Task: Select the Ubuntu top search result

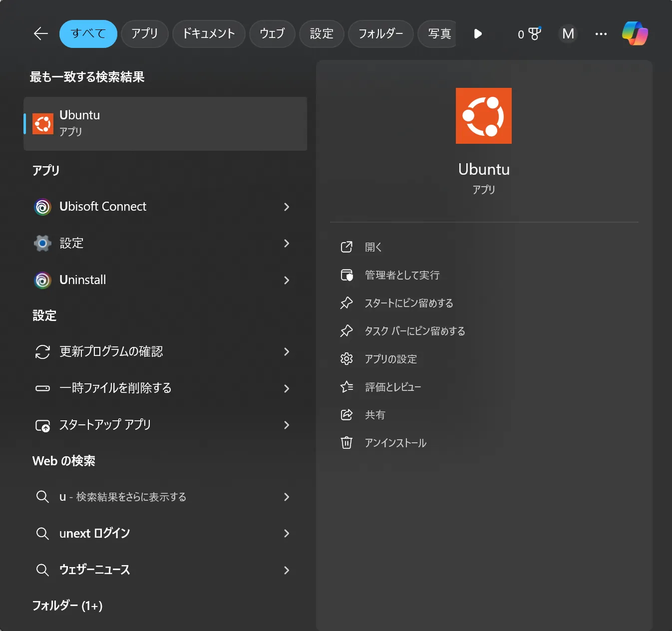Action: click(x=165, y=123)
